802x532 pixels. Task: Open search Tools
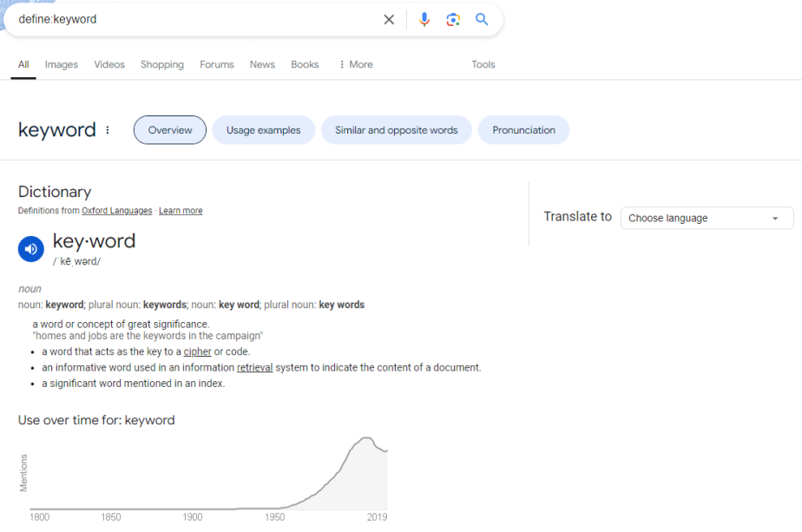(x=483, y=63)
